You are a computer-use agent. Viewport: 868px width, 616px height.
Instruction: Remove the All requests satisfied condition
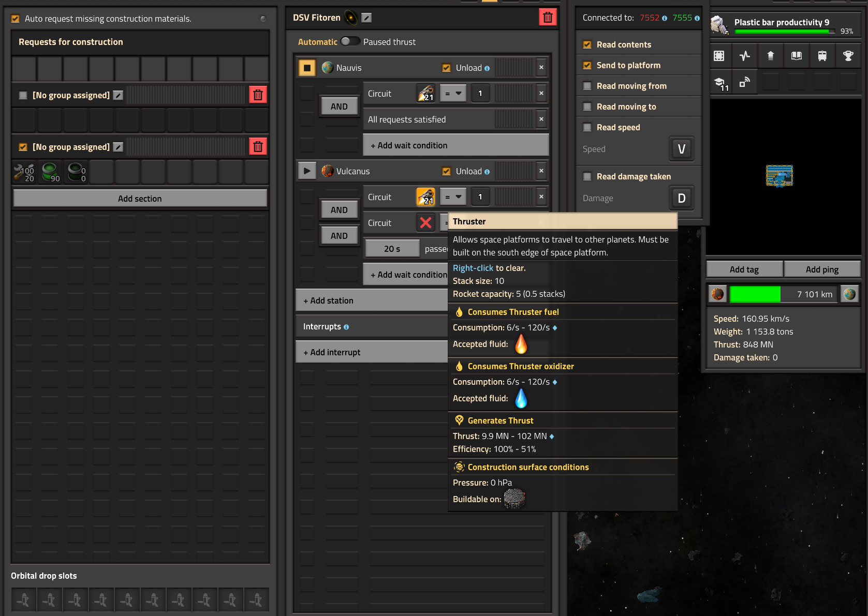541,119
